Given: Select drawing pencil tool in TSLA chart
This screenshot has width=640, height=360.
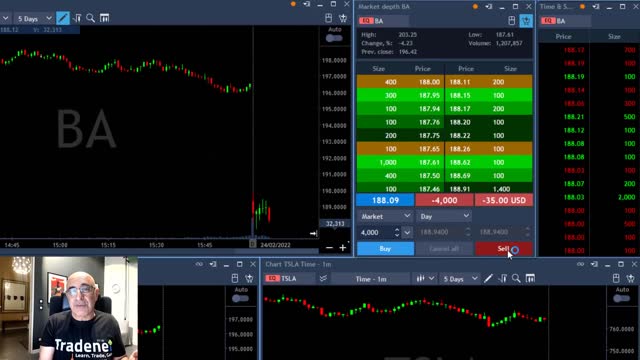Looking at the screenshot, I should 488,278.
